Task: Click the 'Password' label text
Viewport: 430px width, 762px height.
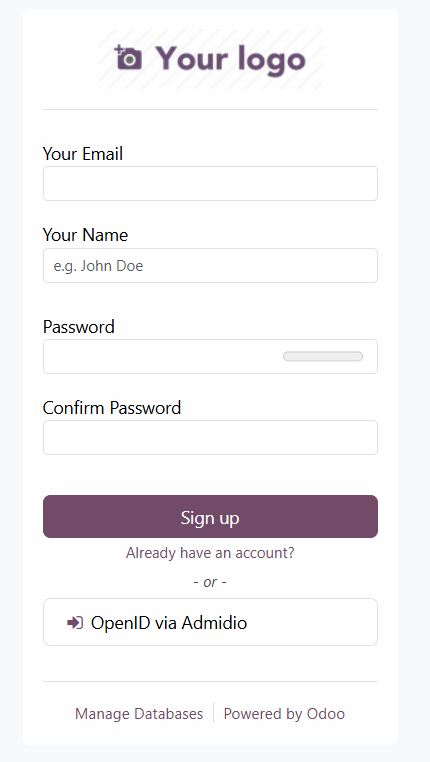Action: [79, 327]
